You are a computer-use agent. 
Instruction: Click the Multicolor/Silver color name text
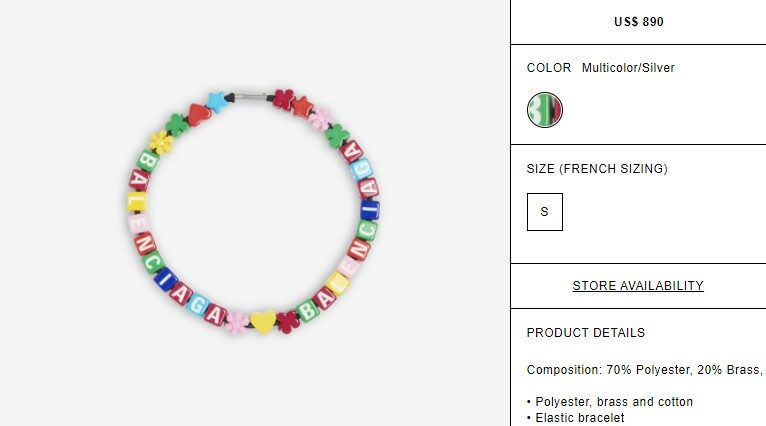tap(628, 68)
